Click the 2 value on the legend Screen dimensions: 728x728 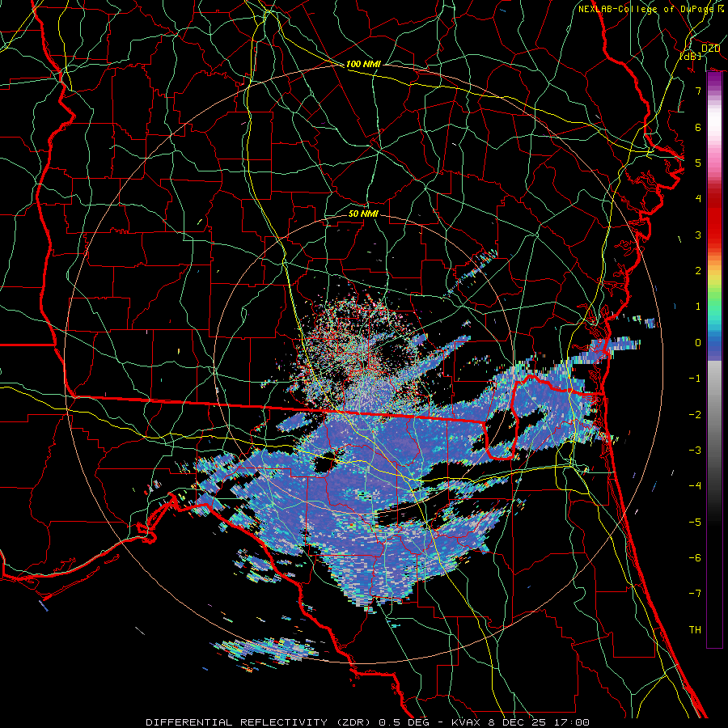(x=698, y=271)
